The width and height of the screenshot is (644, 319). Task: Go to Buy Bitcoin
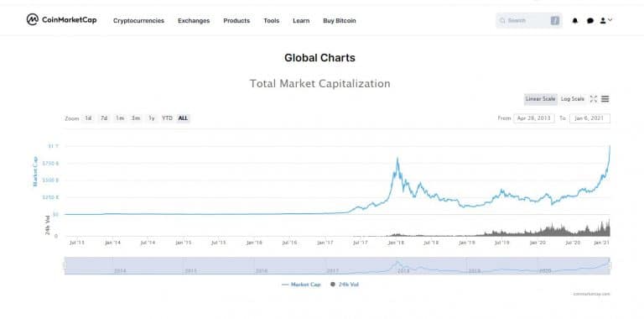340,20
